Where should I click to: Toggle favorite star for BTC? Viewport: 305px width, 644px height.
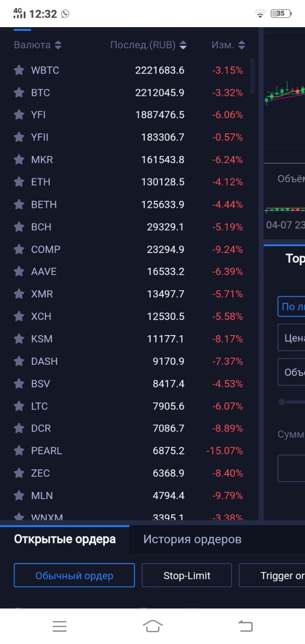pos(19,93)
